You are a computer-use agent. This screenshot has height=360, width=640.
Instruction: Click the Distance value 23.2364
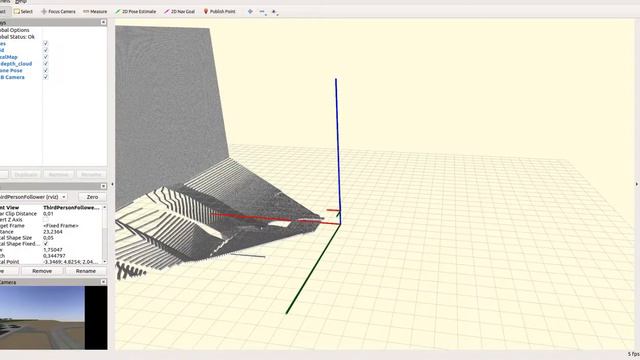(53, 232)
